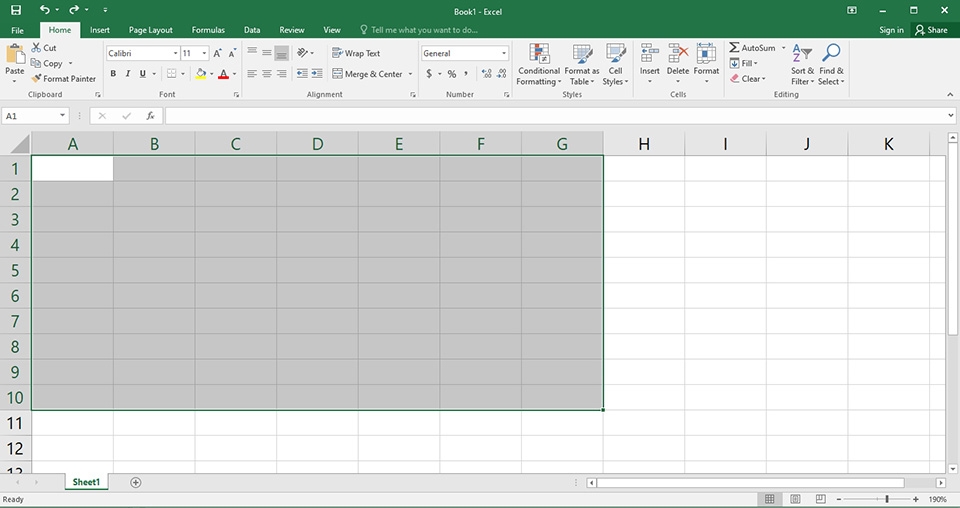Click the Save icon in the title bar
Viewport: 960px width, 508px height.
click(x=16, y=10)
